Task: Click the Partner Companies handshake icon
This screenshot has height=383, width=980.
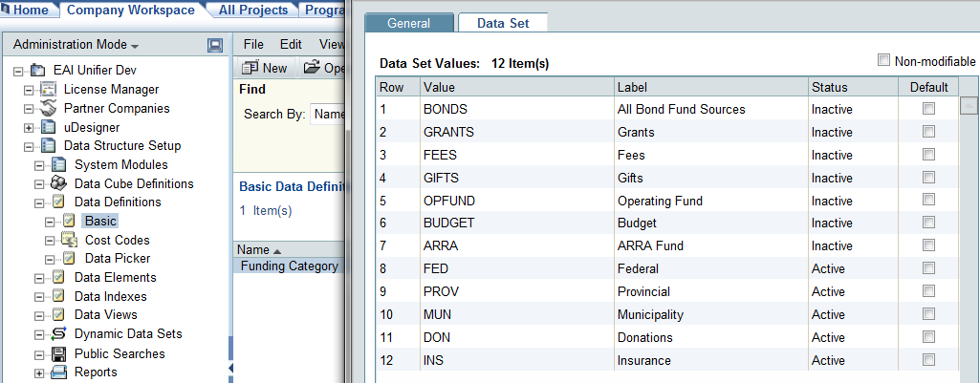Action: click(48, 109)
